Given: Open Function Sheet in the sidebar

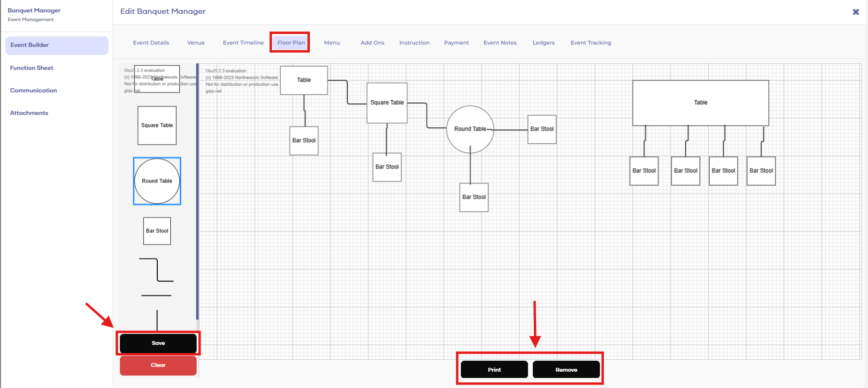Looking at the screenshot, I should (32, 68).
